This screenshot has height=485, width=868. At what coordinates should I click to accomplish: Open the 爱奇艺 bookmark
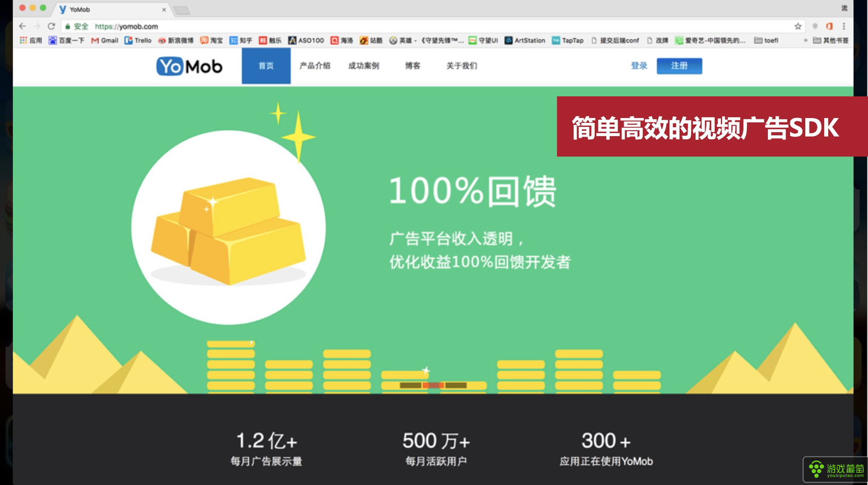[711, 40]
